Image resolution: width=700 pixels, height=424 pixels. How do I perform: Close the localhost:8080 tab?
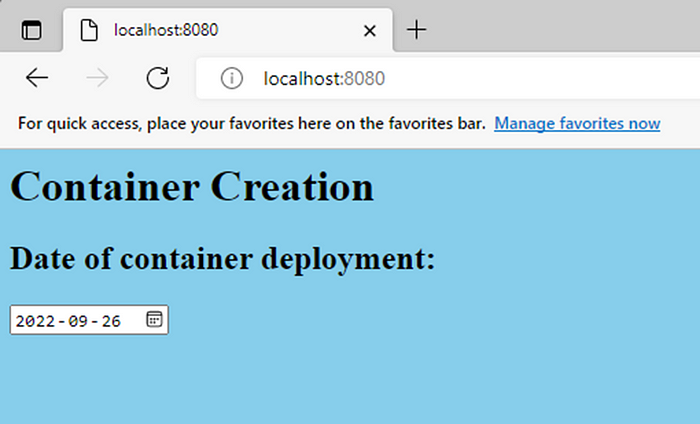(370, 31)
